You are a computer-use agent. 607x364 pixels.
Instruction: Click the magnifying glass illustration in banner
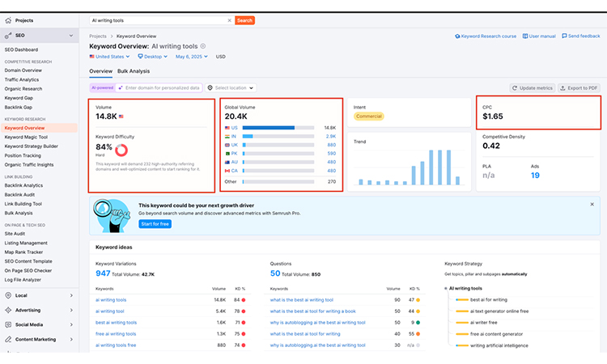(112, 215)
